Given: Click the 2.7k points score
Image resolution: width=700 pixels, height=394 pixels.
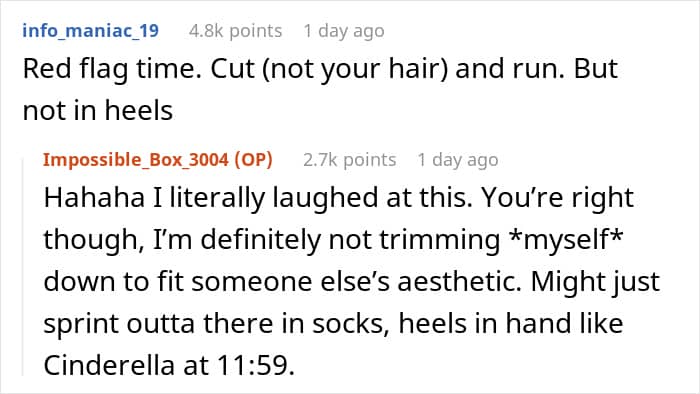Looking at the screenshot, I should pos(350,160).
